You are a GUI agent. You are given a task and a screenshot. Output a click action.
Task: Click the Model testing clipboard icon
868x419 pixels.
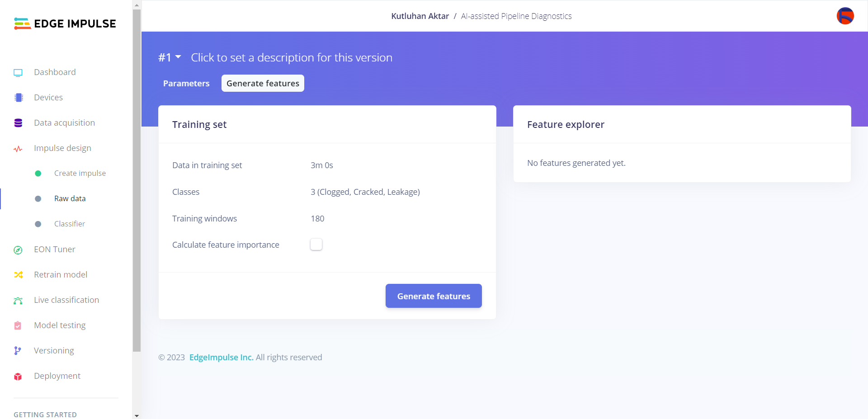[18, 325]
